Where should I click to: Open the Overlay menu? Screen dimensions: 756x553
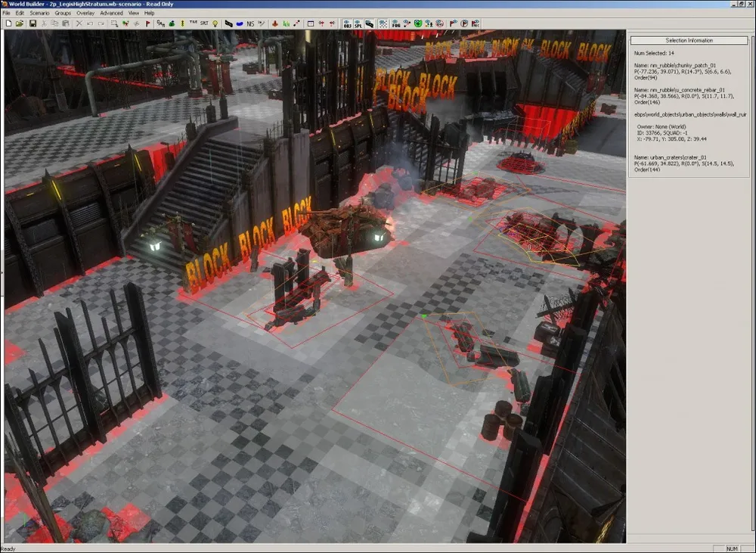tap(85, 13)
